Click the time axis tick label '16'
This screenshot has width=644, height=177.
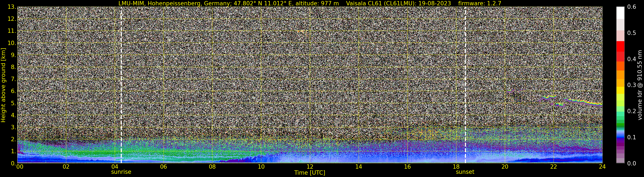click(x=407, y=167)
